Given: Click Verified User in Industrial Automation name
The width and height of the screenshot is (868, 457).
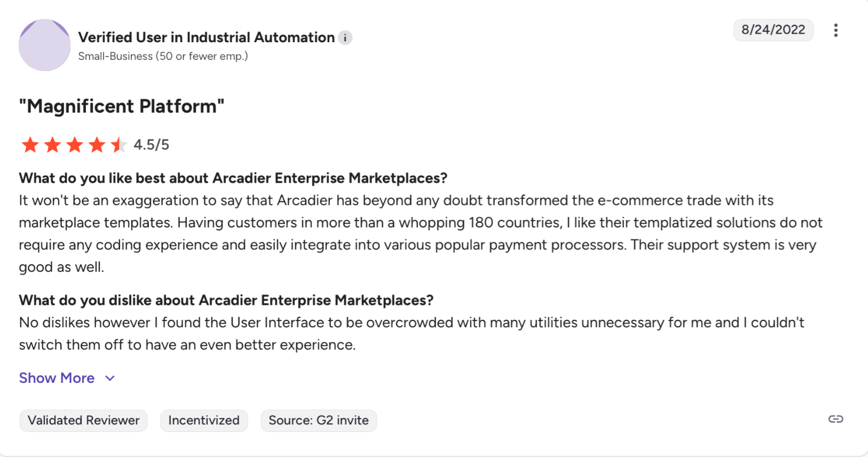Looking at the screenshot, I should [206, 37].
